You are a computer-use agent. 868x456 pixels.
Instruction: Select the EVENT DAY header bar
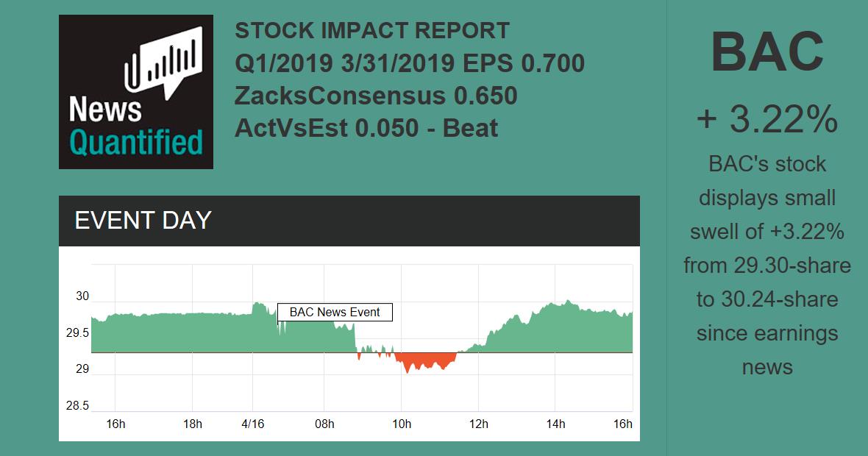click(349, 221)
